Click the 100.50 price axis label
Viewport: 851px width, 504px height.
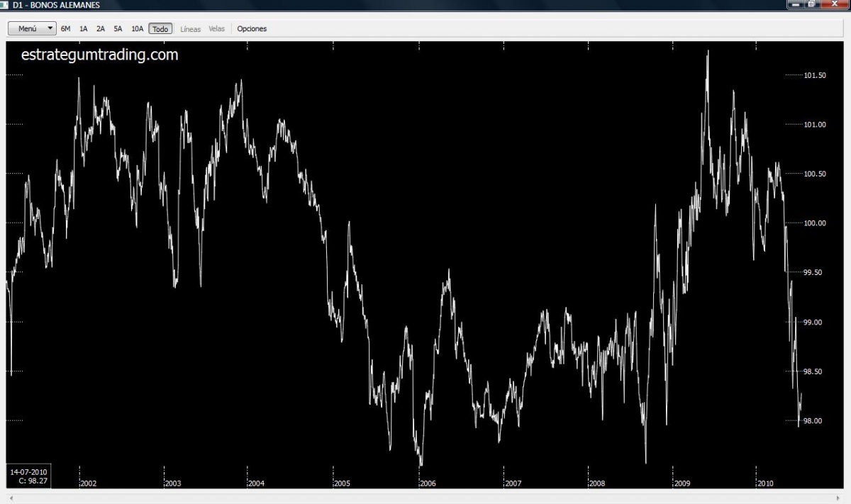pyautogui.click(x=815, y=174)
